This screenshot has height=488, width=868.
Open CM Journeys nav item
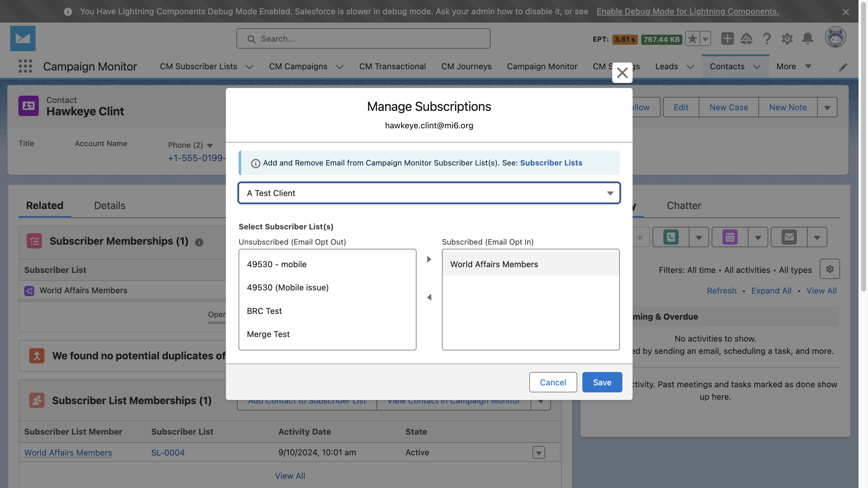click(466, 66)
